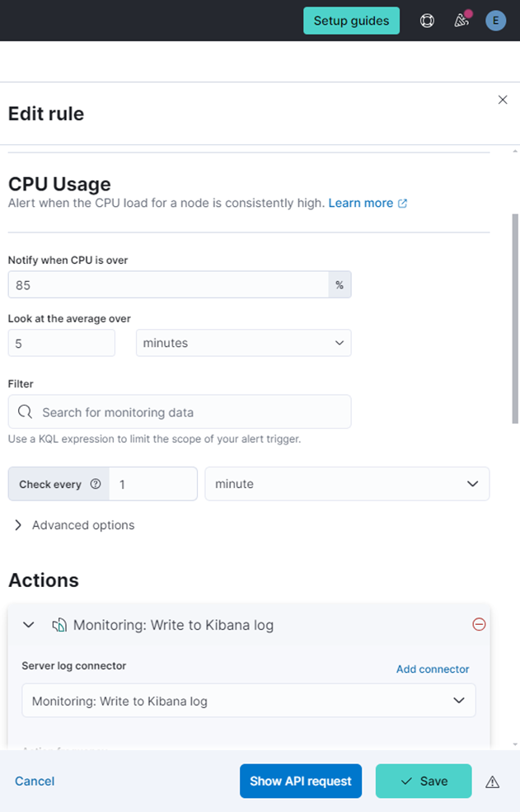
Task: Open the newsfeed notifications icon
Action: pyautogui.click(x=461, y=21)
